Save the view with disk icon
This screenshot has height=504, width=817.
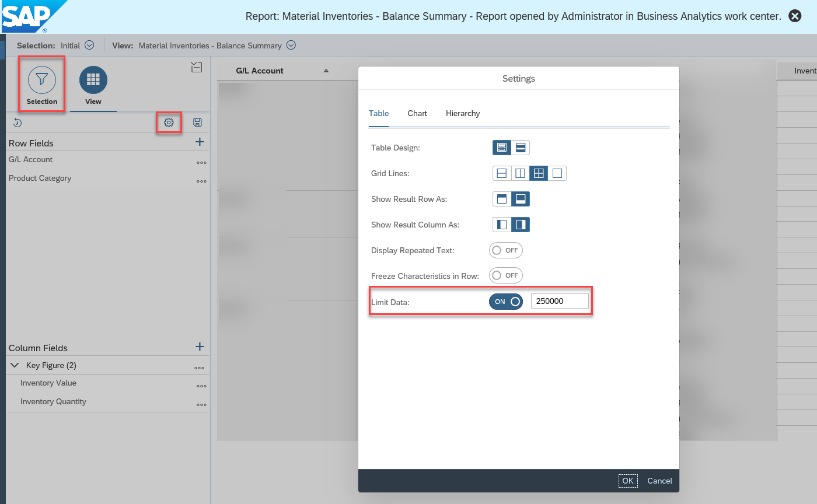click(x=197, y=123)
